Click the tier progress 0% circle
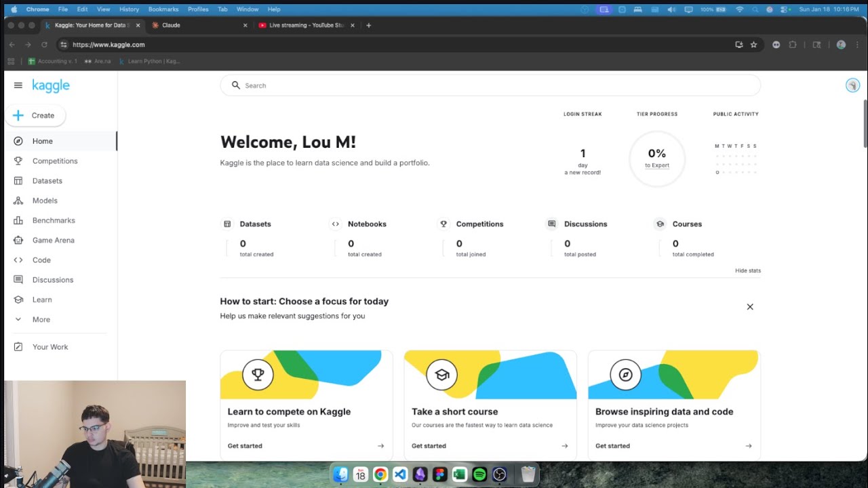The height and width of the screenshot is (488, 868). coord(657,159)
